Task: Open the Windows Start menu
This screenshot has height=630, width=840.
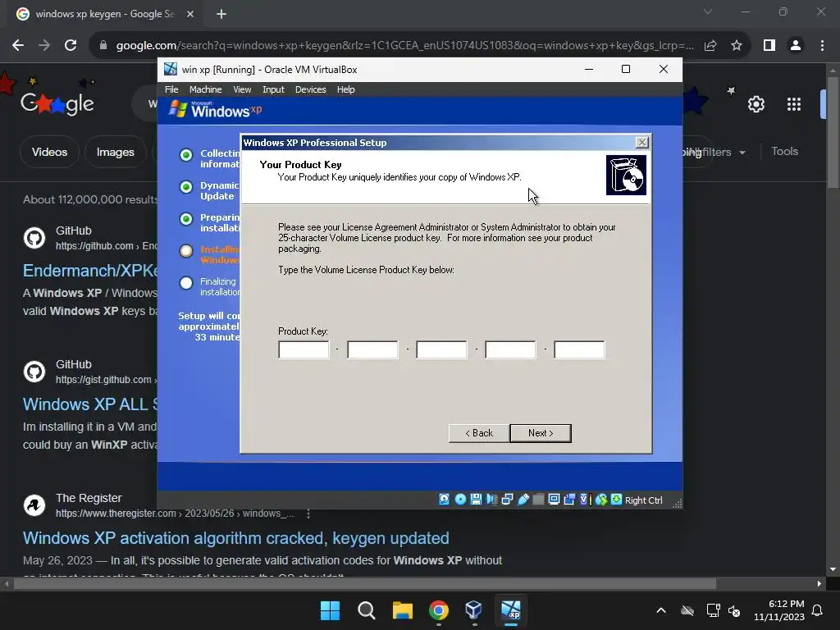Action: pos(330,610)
